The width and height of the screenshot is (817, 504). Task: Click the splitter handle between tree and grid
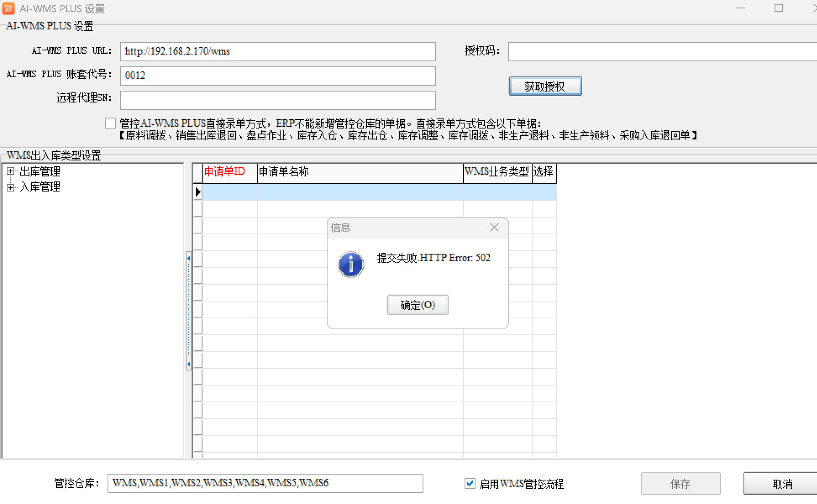coord(189,311)
